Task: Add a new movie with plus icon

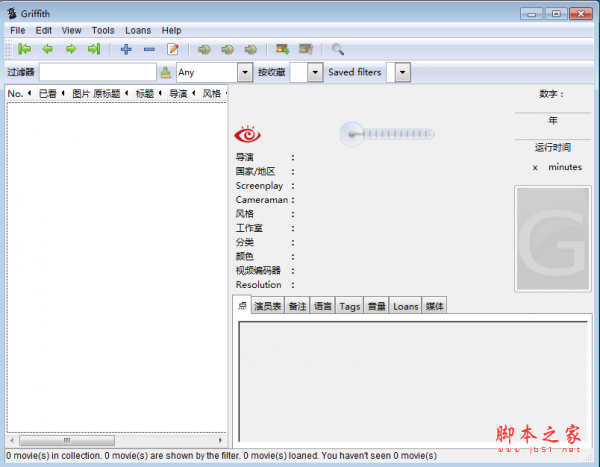Action: (x=126, y=49)
